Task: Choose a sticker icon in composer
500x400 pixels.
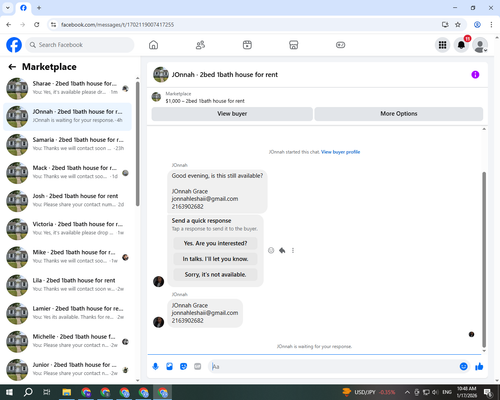Action: 183,367
